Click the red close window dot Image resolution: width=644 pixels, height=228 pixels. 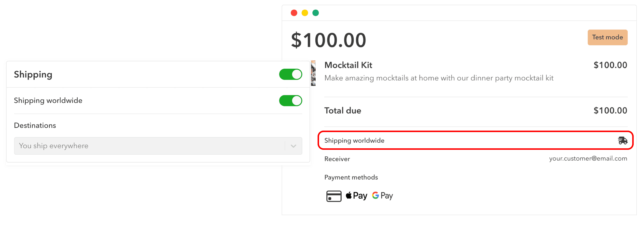pyautogui.click(x=294, y=13)
